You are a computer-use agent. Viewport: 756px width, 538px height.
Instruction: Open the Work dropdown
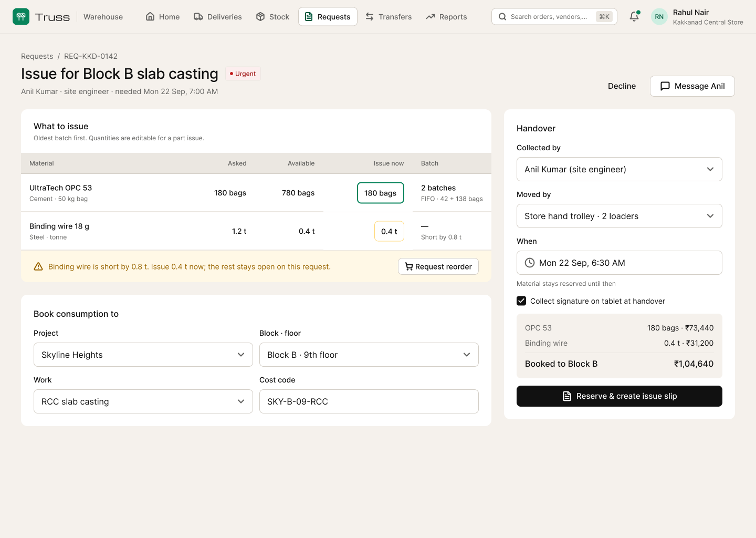(143, 401)
